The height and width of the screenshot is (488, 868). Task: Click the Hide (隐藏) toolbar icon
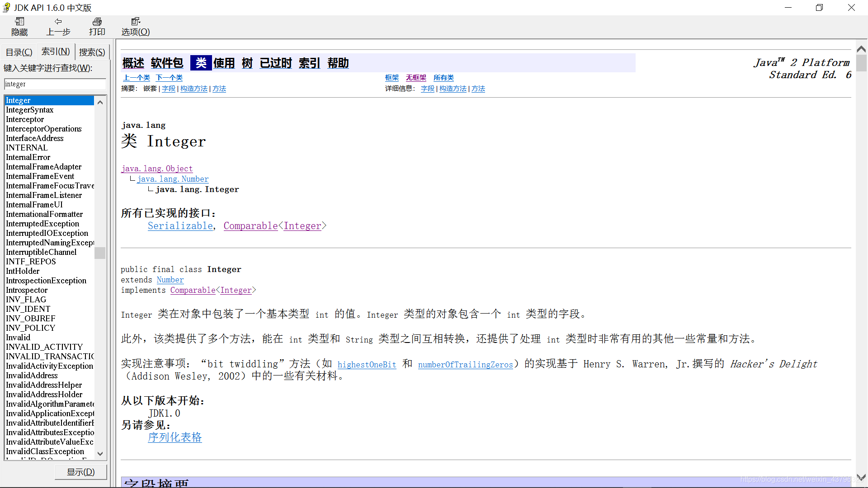pyautogui.click(x=19, y=22)
